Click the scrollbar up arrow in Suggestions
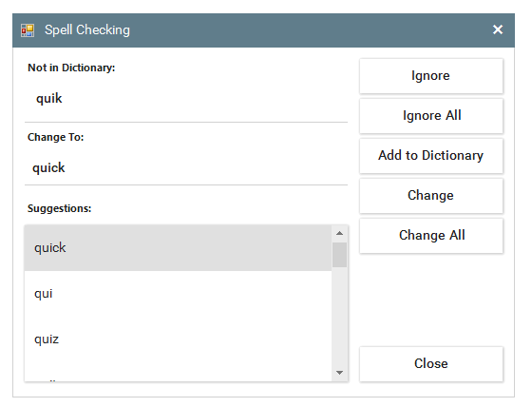The height and width of the screenshot is (407, 532). pyautogui.click(x=339, y=233)
